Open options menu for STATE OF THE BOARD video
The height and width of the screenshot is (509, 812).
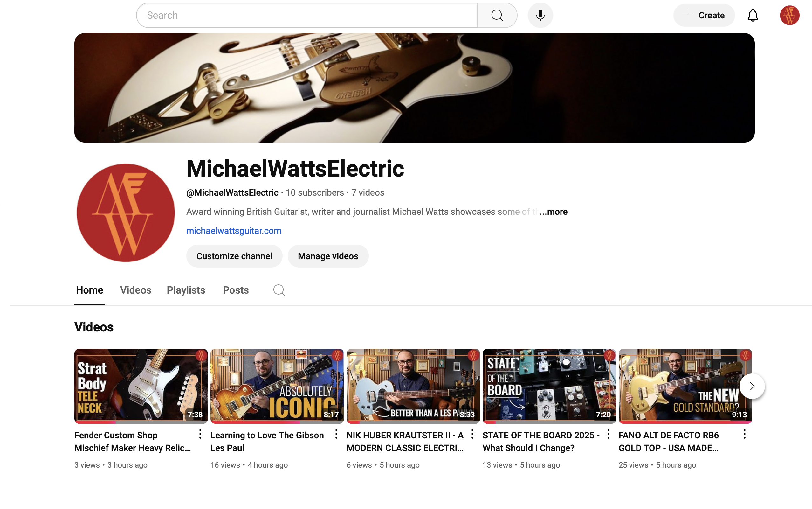click(x=608, y=434)
